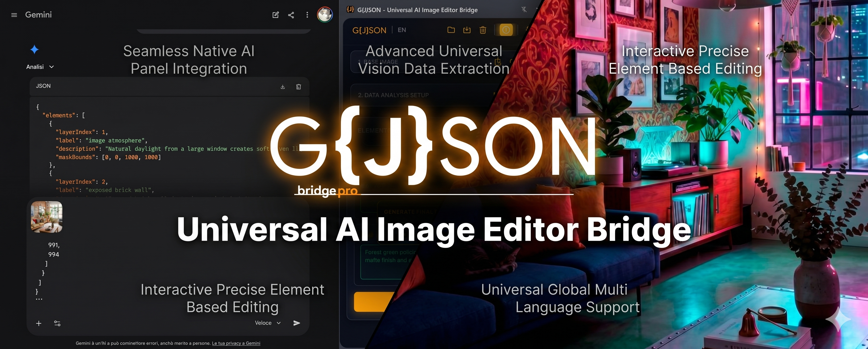868x349 pixels.
Task: Click the G{J}SON window title icon
Action: 350,9
